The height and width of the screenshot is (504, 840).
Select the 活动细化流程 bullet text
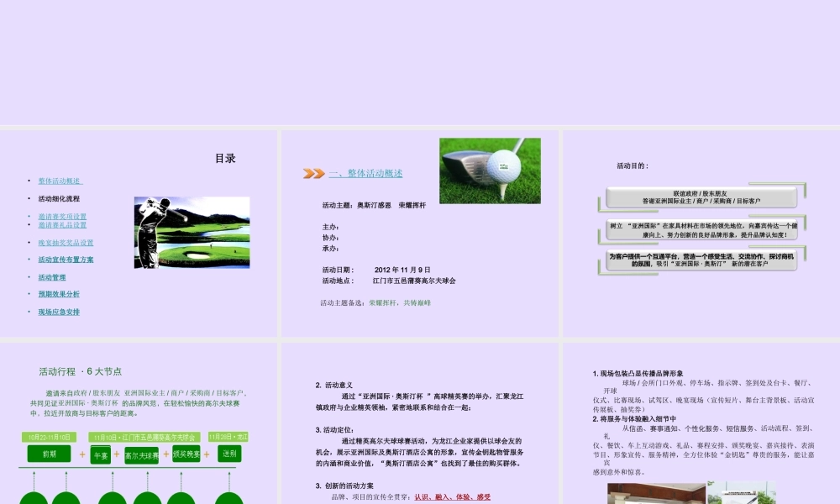tap(59, 199)
